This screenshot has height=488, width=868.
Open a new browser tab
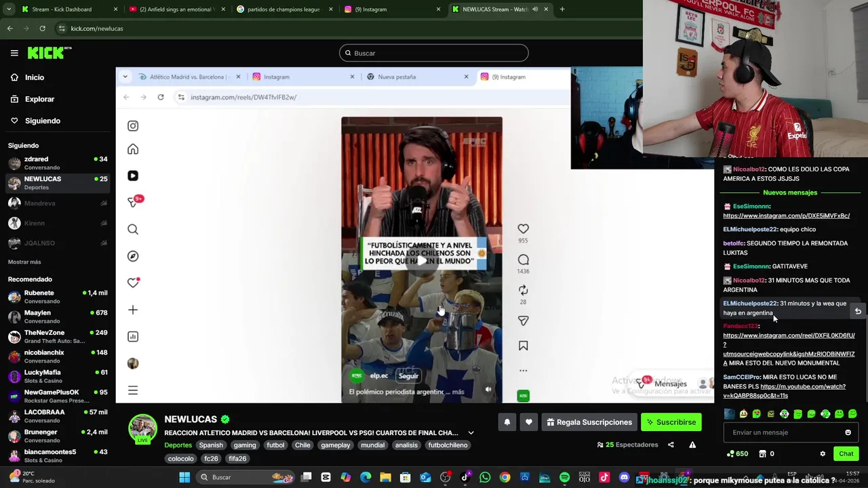[562, 9]
